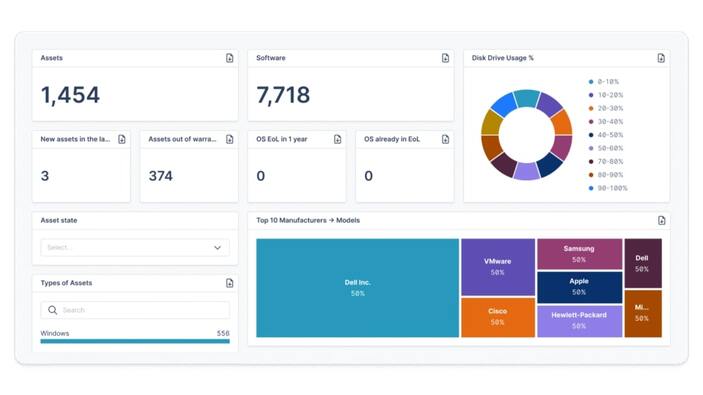Toggle the 90-100% legend entry

pyautogui.click(x=608, y=188)
